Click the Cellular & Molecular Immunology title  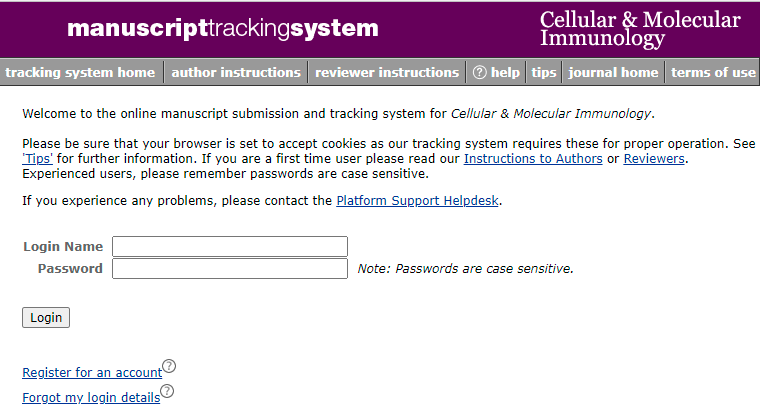tap(640, 29)
